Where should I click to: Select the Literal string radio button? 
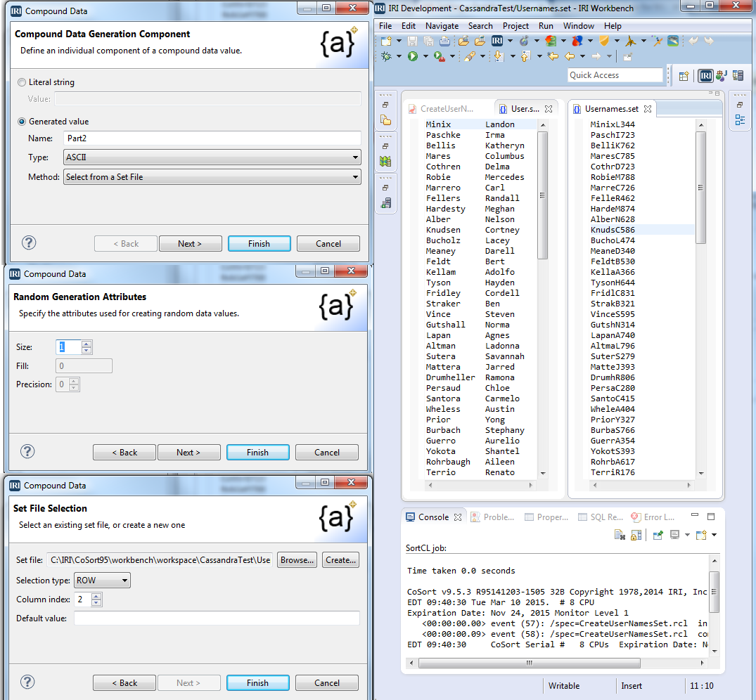(22, 82)
